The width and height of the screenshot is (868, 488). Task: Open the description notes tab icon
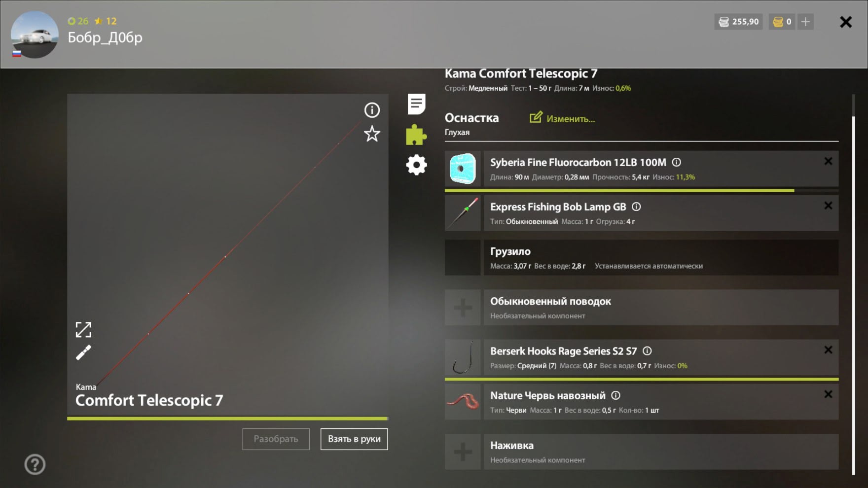tap(417, 104)
